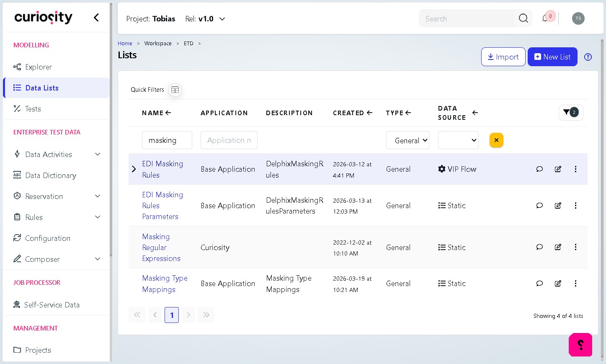Open the column filter funnel button

[x=570, y=112]
